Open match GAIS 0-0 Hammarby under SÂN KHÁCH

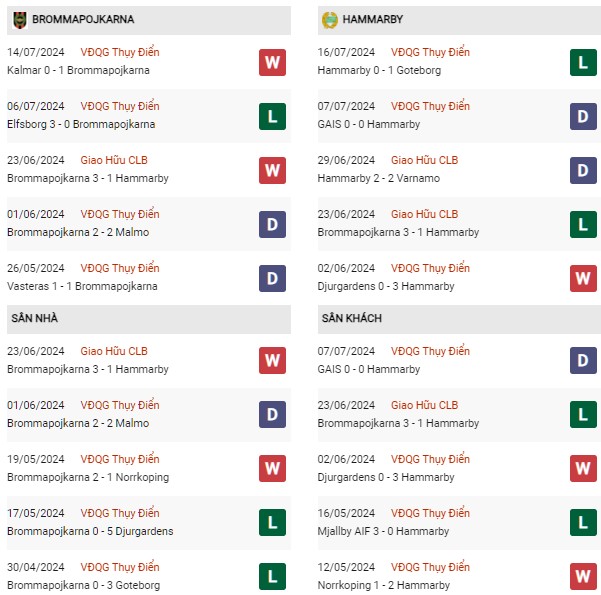[x=369, y=369]
